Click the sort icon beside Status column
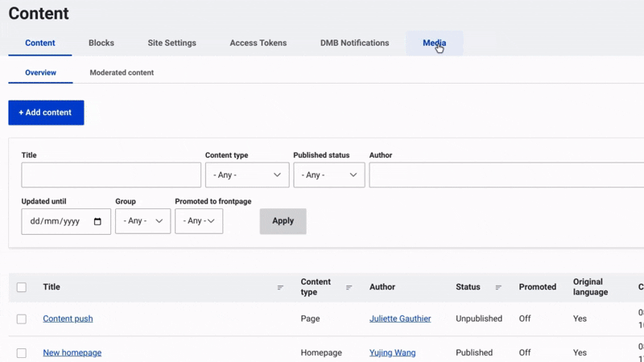Image resolution: width=644 pixels, height=362 pixels. 497,288
